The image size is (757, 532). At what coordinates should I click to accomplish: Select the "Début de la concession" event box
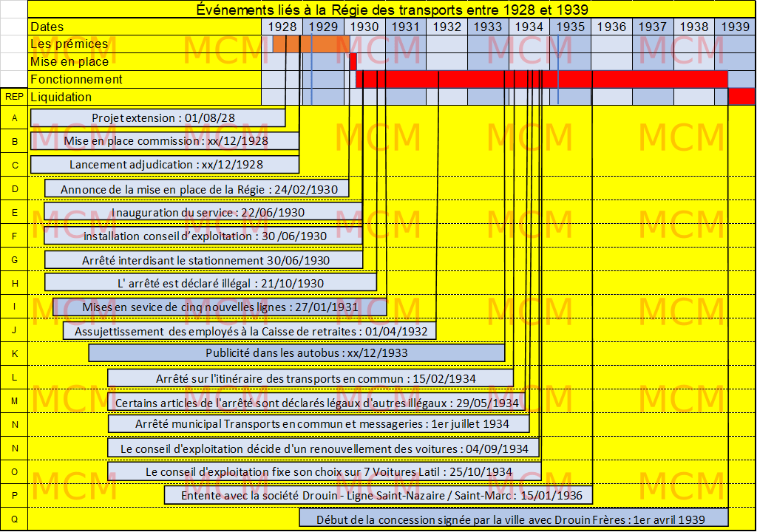(x=514, y=519)
